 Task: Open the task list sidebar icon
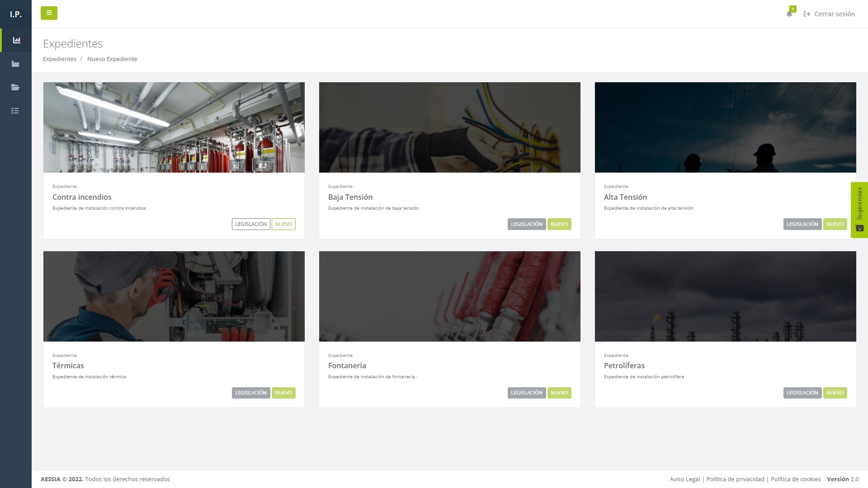pos(15,111)
